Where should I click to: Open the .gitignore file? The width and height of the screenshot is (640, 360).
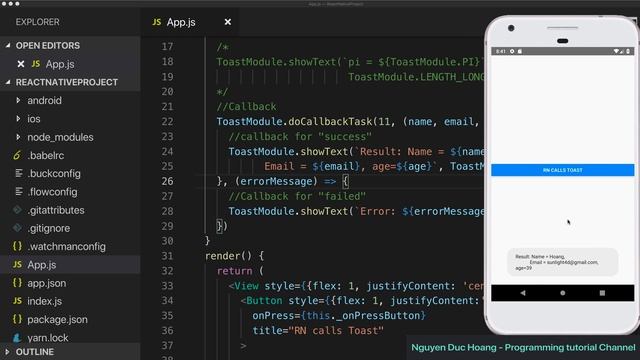[x=49, y=228]
